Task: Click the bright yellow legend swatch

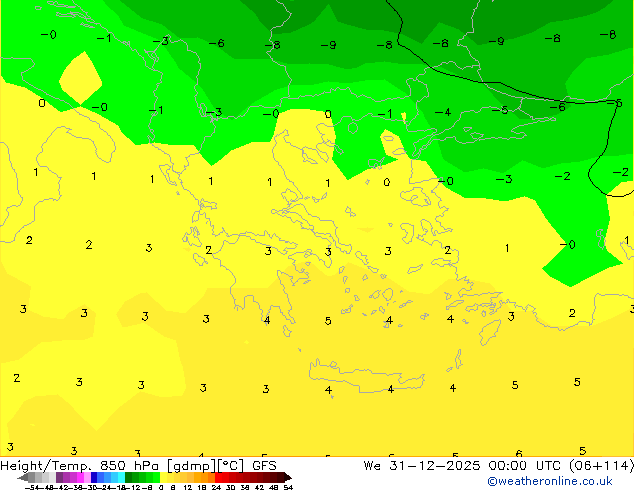Action: (x=163, y=477)
